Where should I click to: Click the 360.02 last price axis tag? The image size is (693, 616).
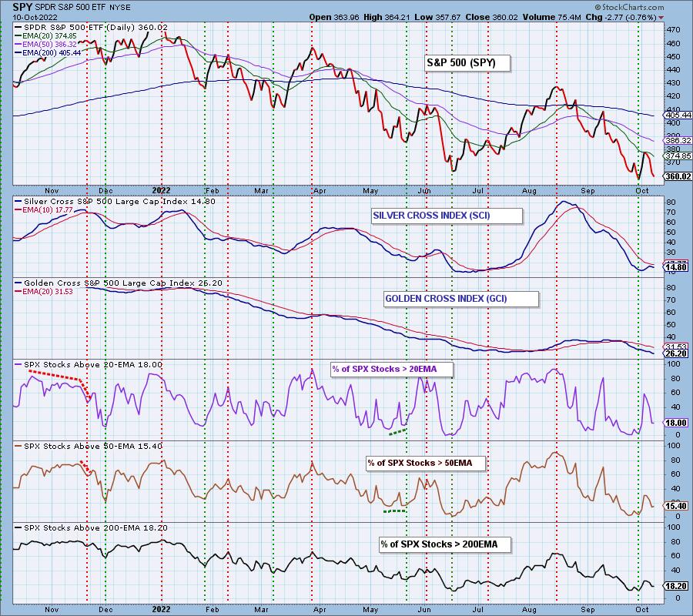coord(678,176)
